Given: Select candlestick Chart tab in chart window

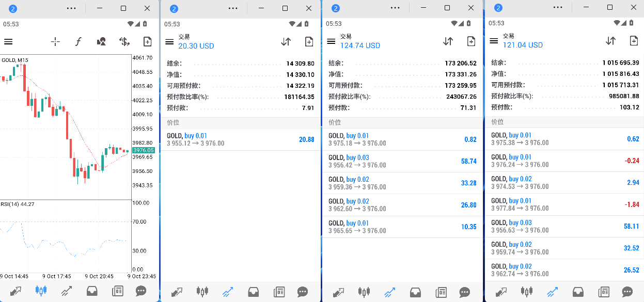Looking at the screenshot, I should click(x=41, y=291).
